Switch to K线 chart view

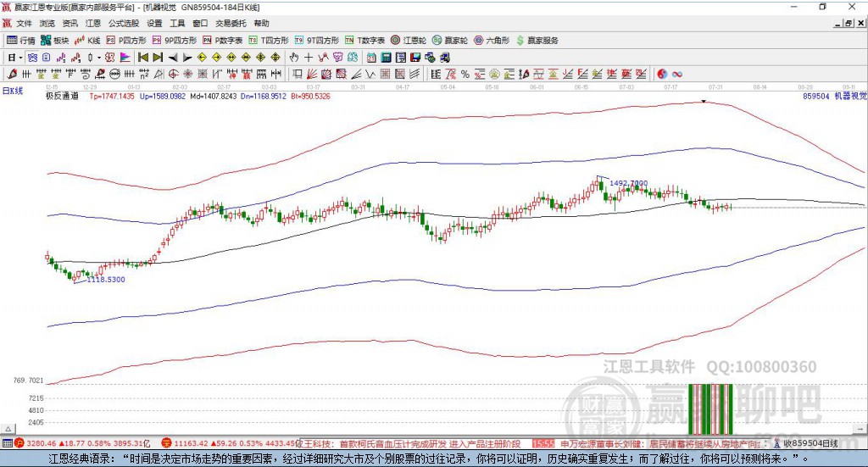click(x=87, y=41)
